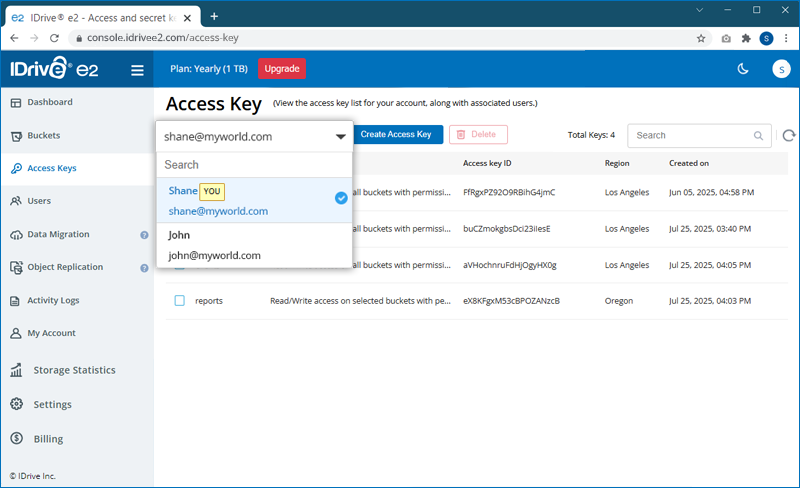Open Buckets in the sidebar
This screenshot has width=800, height=488.
pos(43,135)
